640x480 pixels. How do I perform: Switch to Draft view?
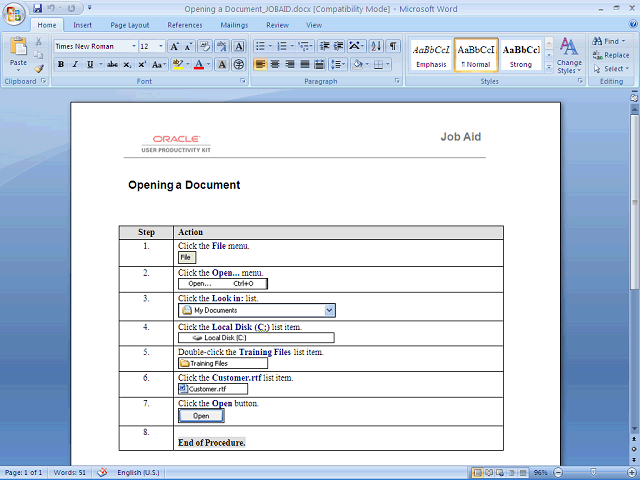pyautogui.click(x=523, y=473)
